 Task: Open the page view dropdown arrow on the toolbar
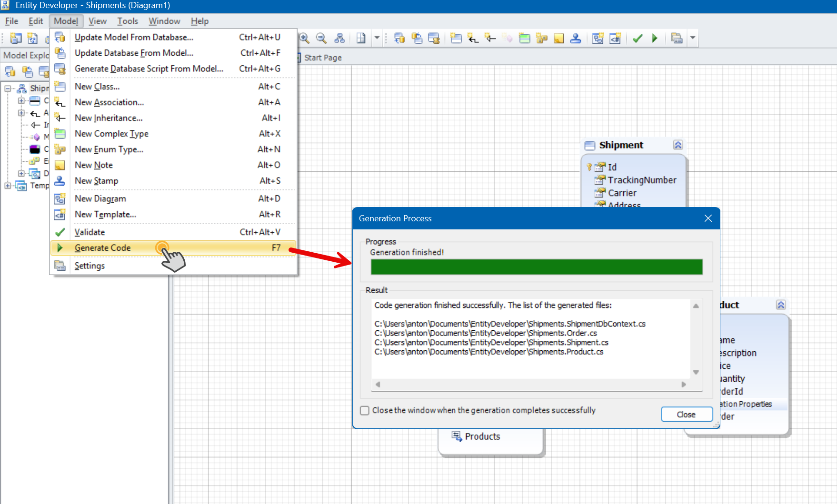tap(377, 38)
